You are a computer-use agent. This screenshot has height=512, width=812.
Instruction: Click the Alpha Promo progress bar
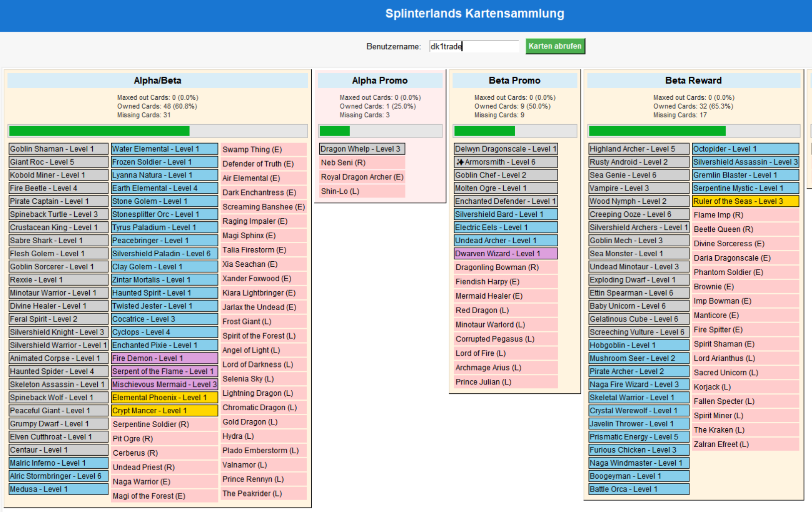[380, 131]
